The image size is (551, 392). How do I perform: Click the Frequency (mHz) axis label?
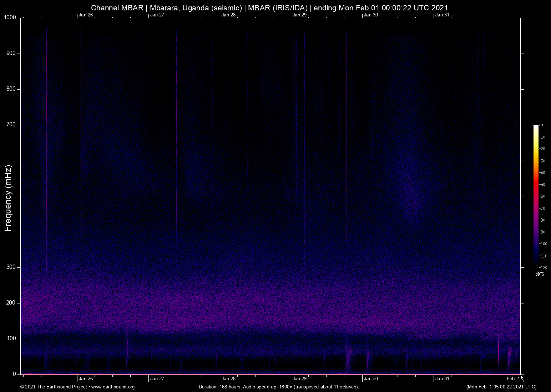8,198
